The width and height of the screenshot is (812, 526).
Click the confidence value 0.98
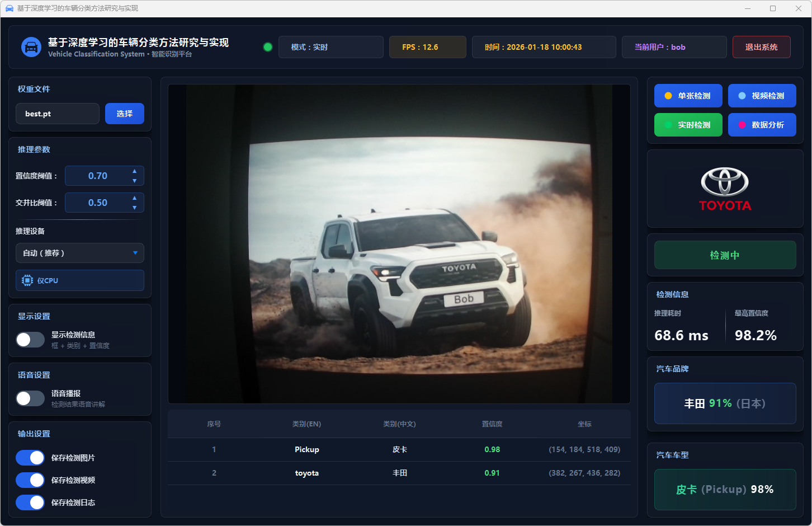pos(492,449)
